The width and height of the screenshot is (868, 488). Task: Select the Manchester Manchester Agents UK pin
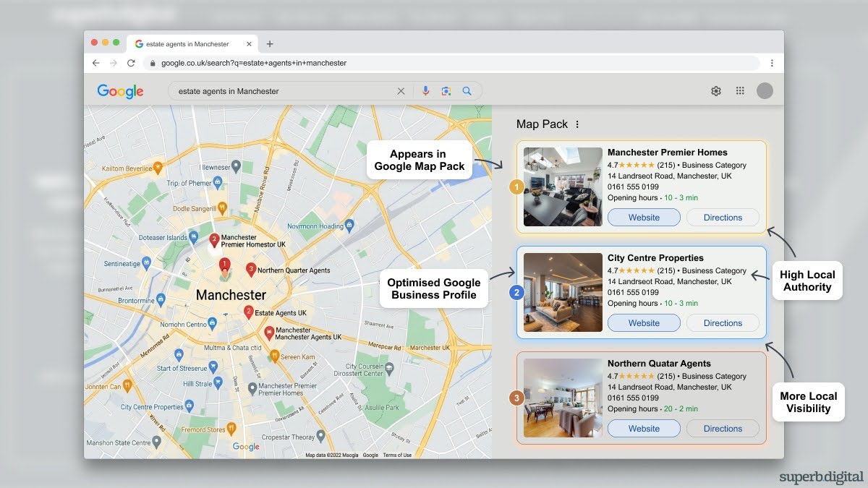(269, 333)
